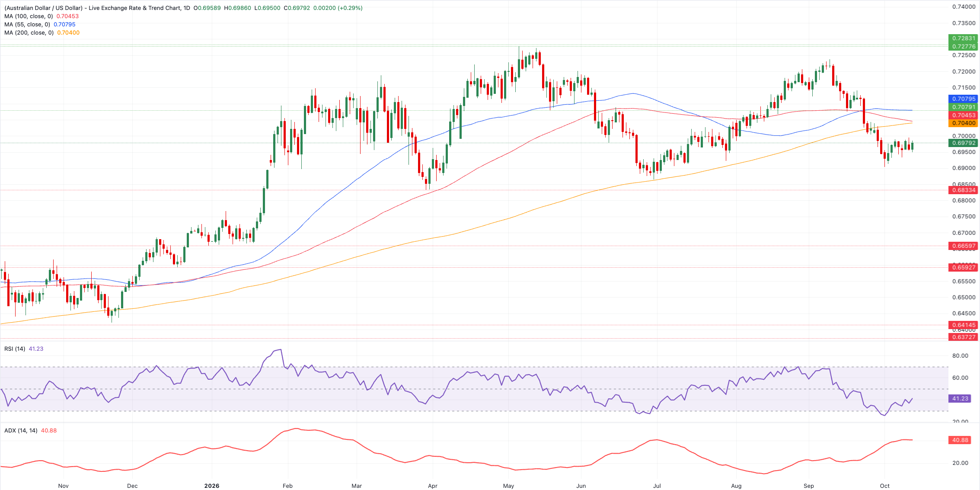This screenshot has height=490, width=980.
Task: Click the 0.65000 price axis label
Action: pos(964,298)
